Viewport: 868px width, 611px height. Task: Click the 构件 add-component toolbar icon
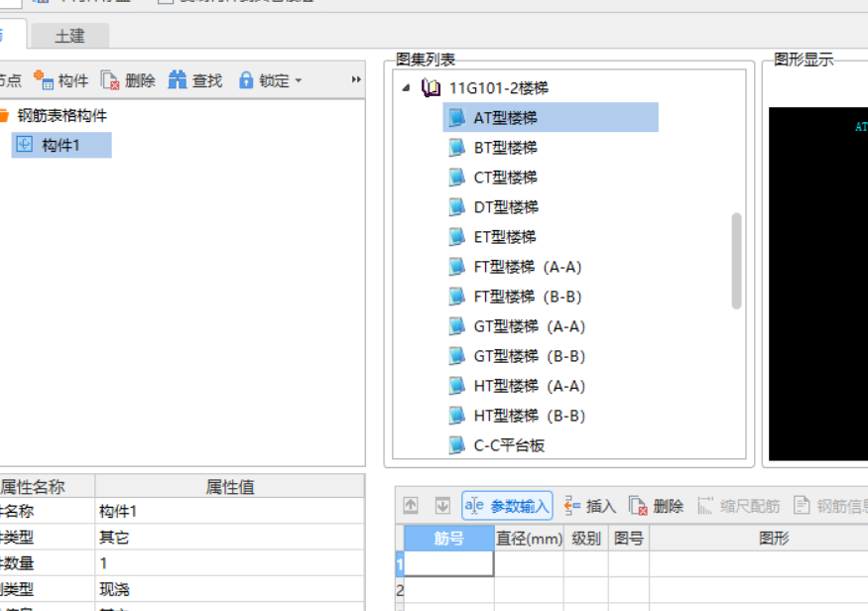click(44, 80)
